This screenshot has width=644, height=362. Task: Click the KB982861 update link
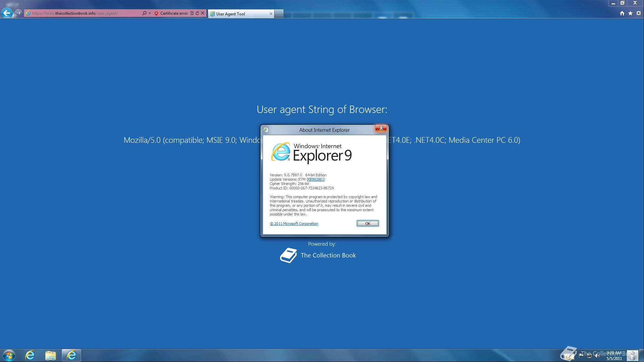316,179
